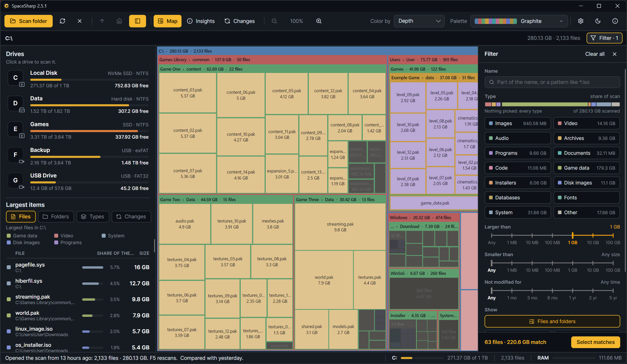Click the zoom in magnifier icon
This screenshot has height=364, width=627.
(319, 21)
